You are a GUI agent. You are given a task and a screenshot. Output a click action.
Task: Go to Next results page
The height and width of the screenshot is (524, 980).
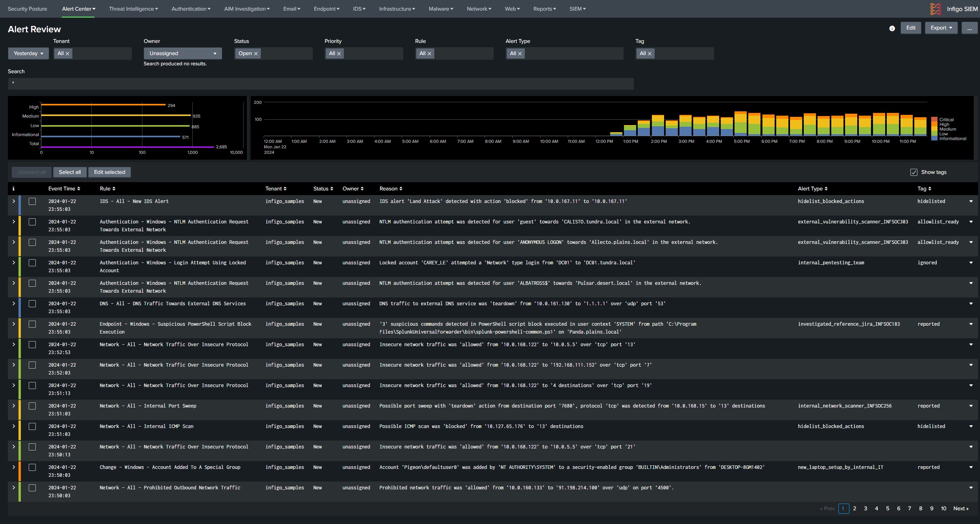coord(961,509)
